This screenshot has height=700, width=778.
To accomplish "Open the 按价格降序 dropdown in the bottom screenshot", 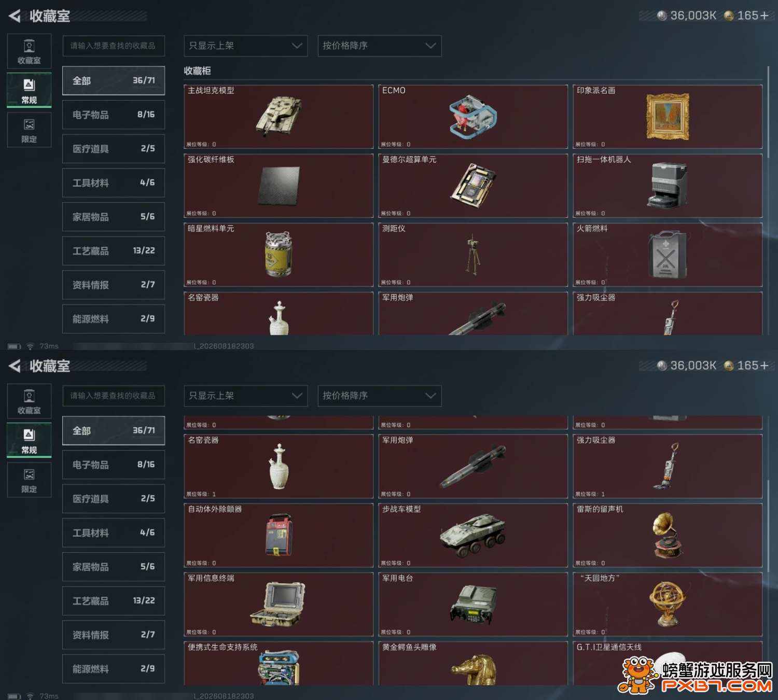I will point(380,396).
